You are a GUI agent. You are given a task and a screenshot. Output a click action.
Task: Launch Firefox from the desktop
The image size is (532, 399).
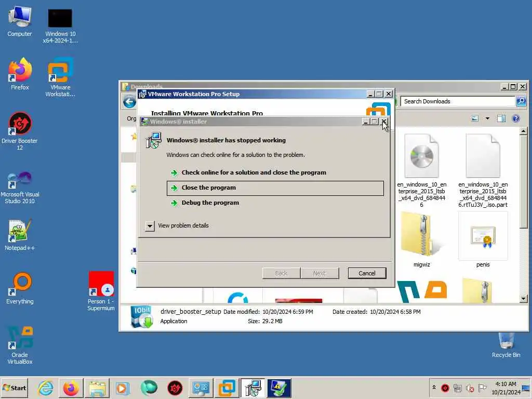click(20, 74)
